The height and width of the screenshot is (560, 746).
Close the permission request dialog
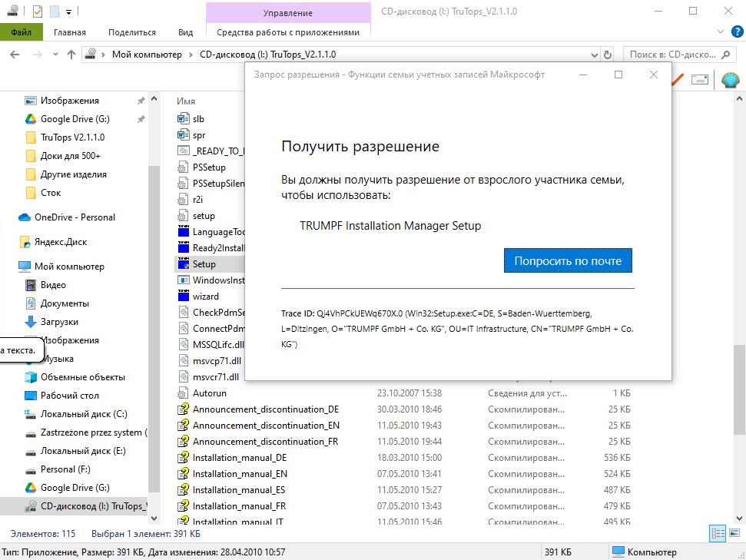(654, 75)
